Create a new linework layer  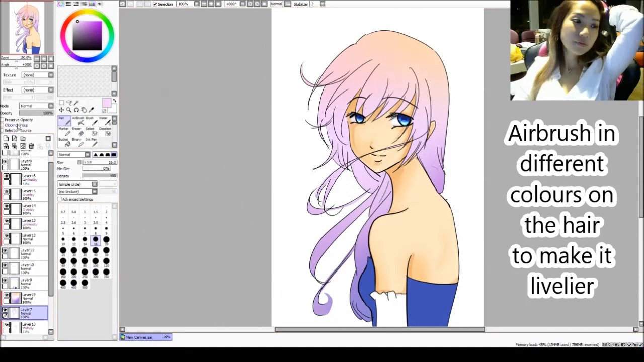[15, 138]
